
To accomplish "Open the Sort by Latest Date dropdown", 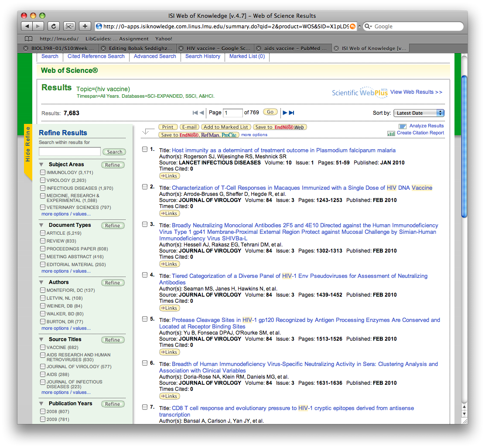I will click(418, 113).
